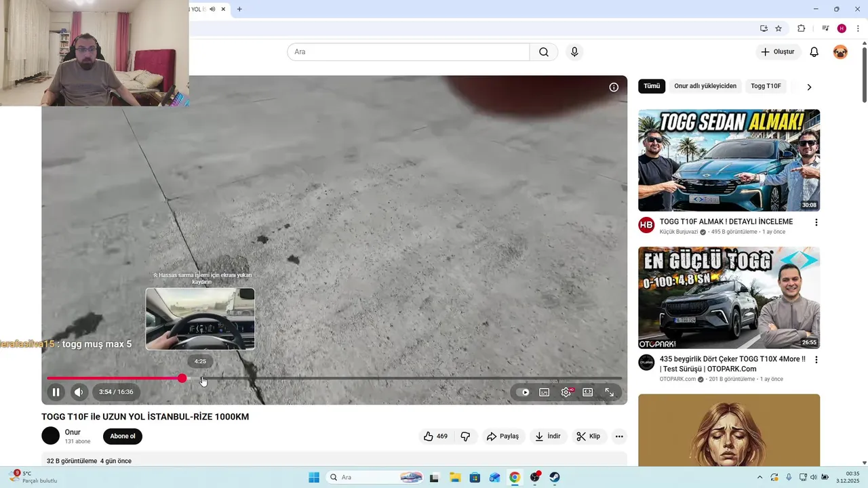Open Microsoft Store from the taskbar
This screenshot has height=488, width=868.
(x=475, y=477)
